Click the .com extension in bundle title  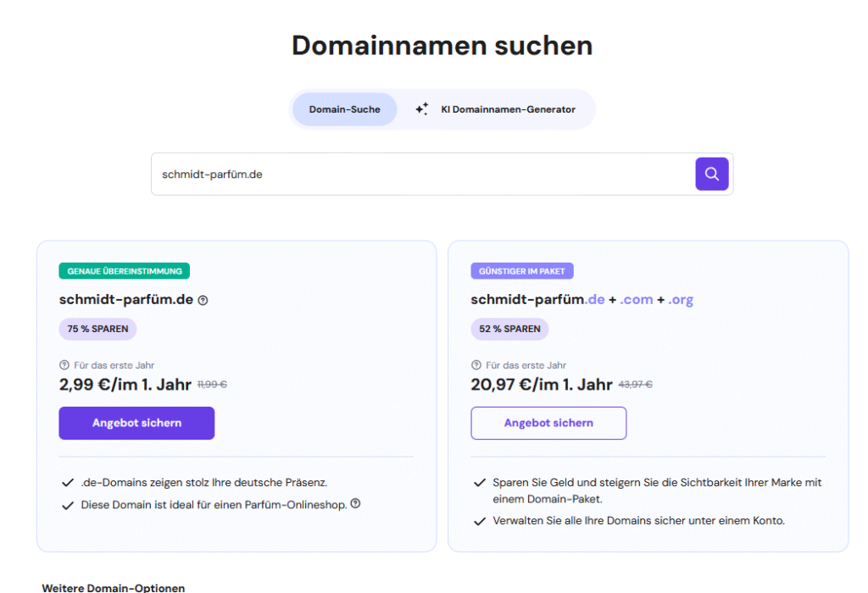coord(636,300)
